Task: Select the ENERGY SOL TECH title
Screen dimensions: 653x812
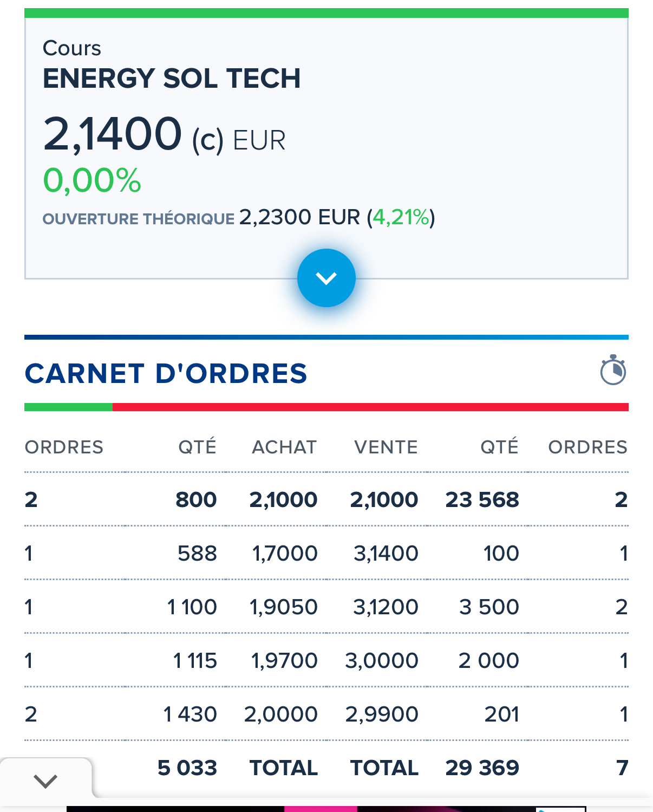Action: [172, 79]
